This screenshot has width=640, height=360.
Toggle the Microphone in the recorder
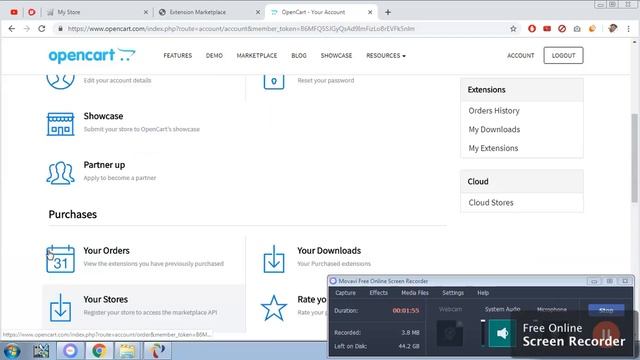pos(552,309)
